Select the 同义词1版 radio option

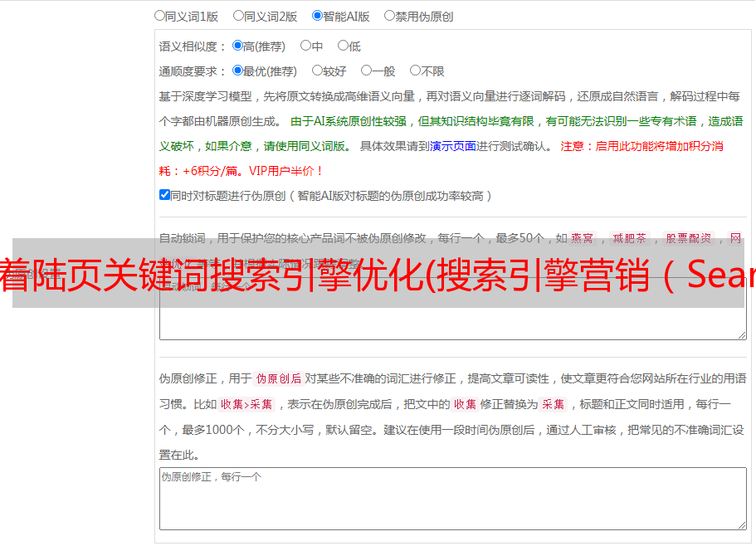coord(159,16)
